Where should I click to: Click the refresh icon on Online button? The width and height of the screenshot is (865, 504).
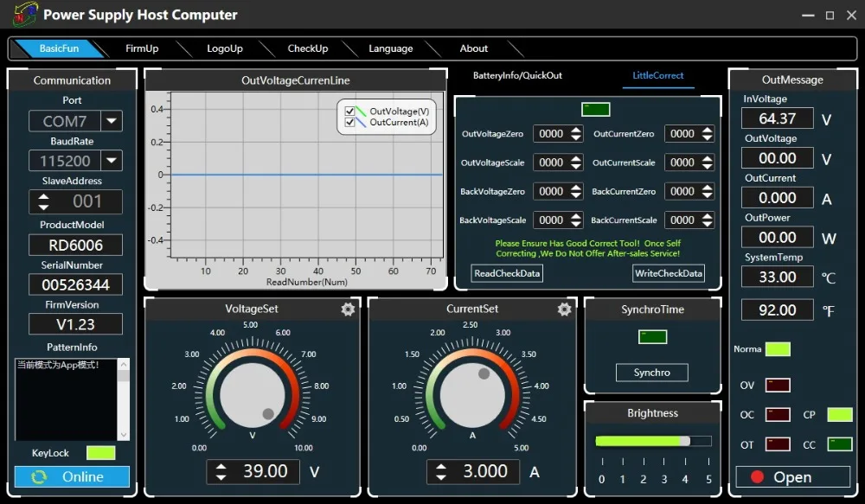pyautogui.click(x=39, y=477)
